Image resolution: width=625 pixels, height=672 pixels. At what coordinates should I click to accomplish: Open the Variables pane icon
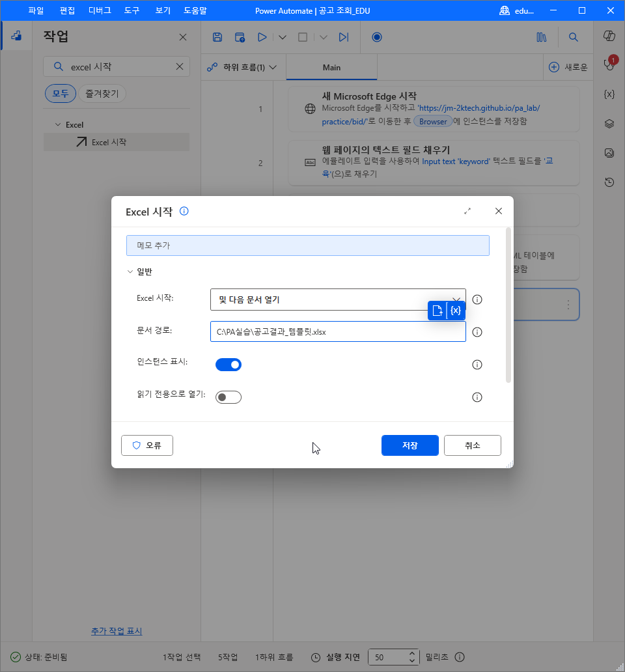point(609,94)
